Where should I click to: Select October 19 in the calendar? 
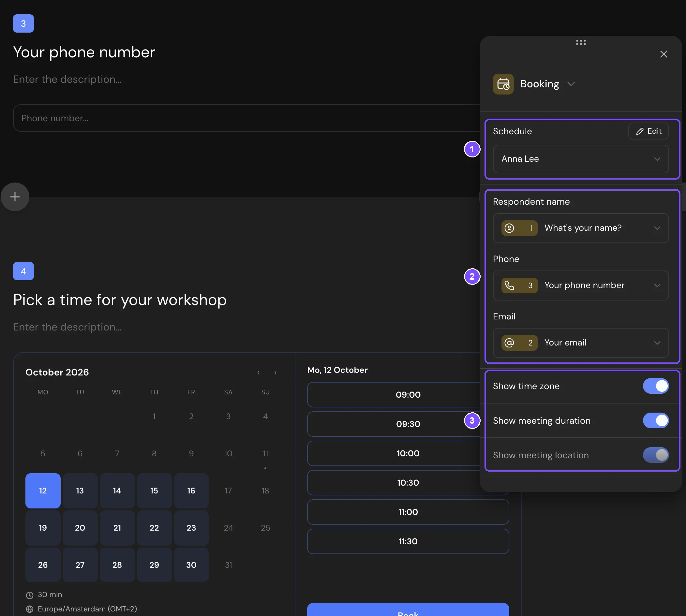[43, 528]
